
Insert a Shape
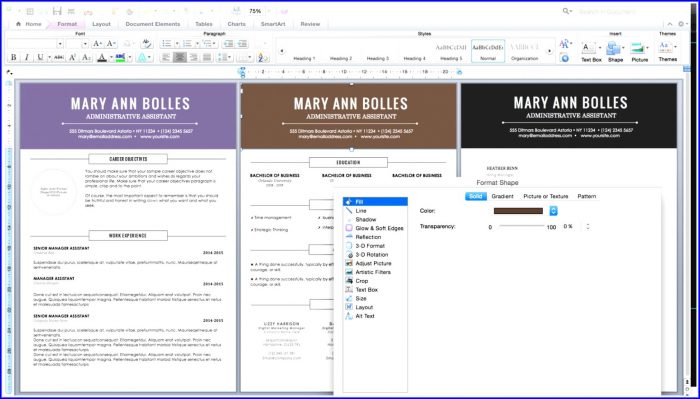[x=615, y=51]
